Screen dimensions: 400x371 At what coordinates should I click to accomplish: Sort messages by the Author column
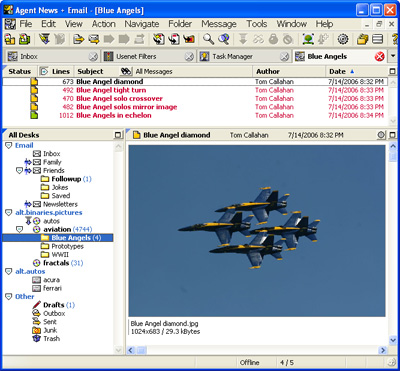[x=289, y=71]
